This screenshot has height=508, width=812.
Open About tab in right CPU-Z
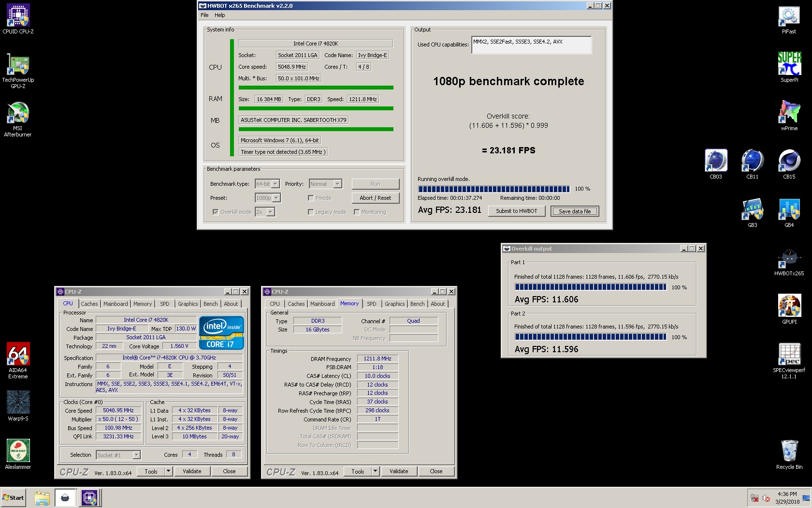438,304
